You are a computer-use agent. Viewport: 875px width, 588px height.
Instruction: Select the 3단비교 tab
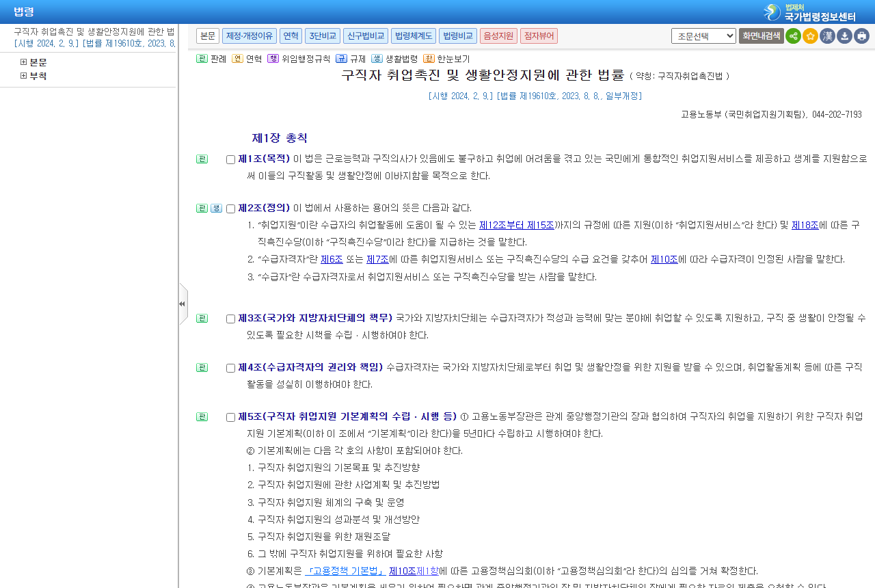click(x=323, y=36)
